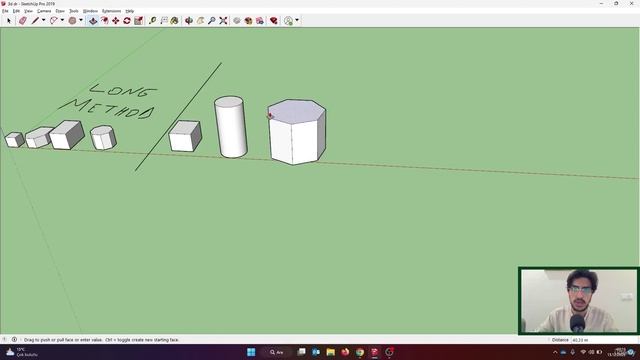Expand the Shapes tool dropdown arrow
Image resolution: width=640 pixels, height=360 pixels.
click(x=81, y=20)
